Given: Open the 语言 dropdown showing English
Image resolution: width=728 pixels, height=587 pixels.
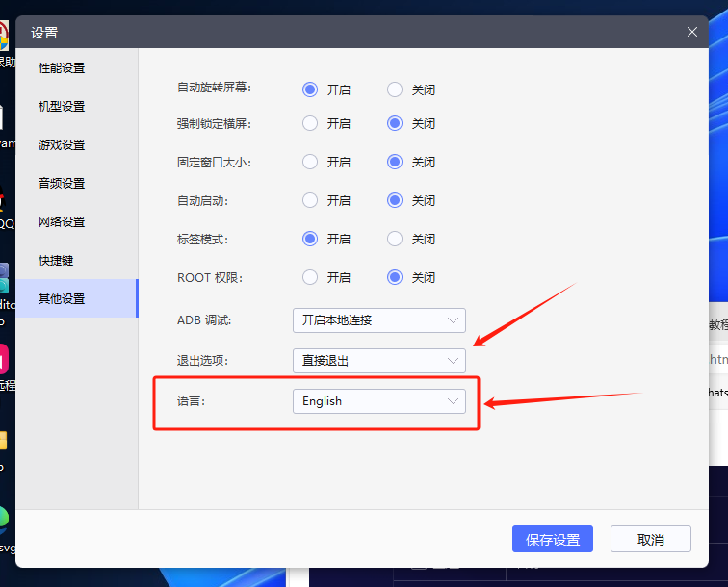Looking at the screenshot, I should pyautogui.click(x=378, y=401).
